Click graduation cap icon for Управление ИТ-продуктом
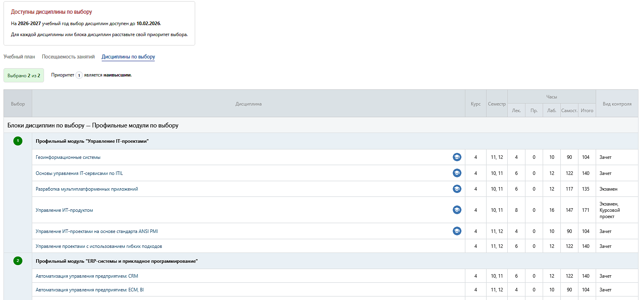Viewport: 644px width, 300px height. click(457, 210)
